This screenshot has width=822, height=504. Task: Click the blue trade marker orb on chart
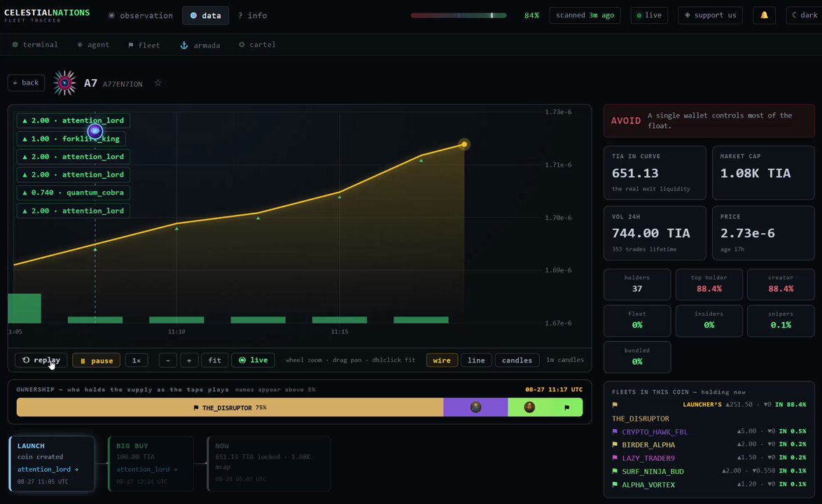click(x=95, y=131)
